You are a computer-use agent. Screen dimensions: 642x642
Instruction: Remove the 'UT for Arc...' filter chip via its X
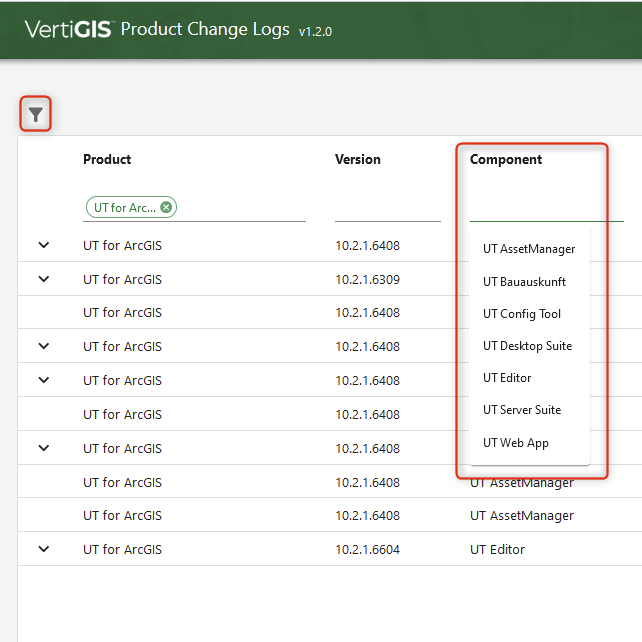[x=166, y=207]
